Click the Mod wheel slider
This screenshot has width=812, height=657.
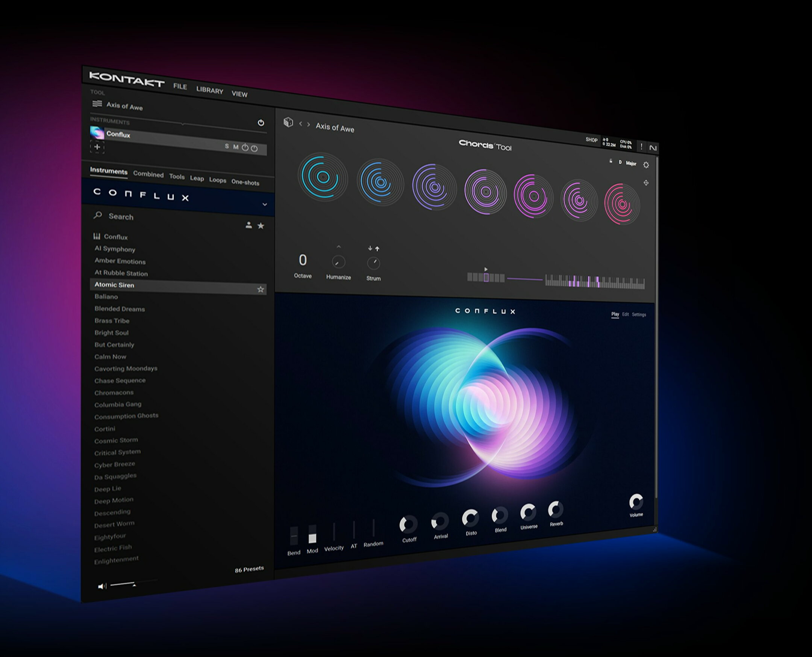[312, 535]
